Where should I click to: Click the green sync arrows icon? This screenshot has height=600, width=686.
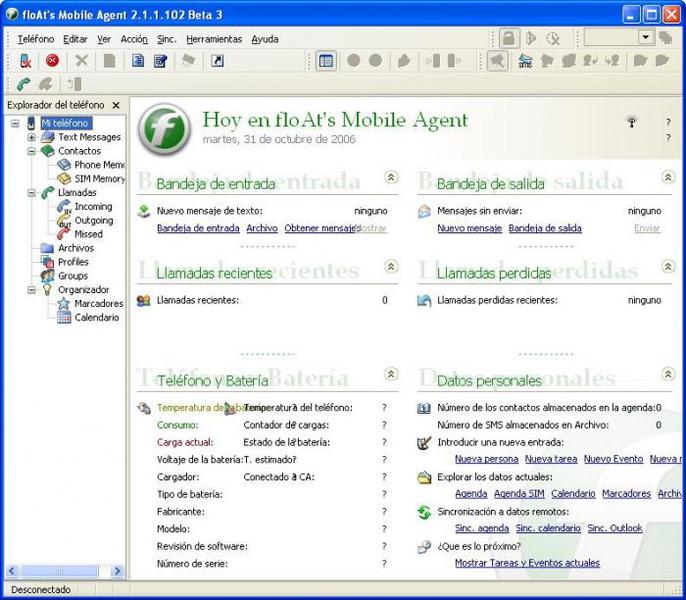tap(424, 512)
